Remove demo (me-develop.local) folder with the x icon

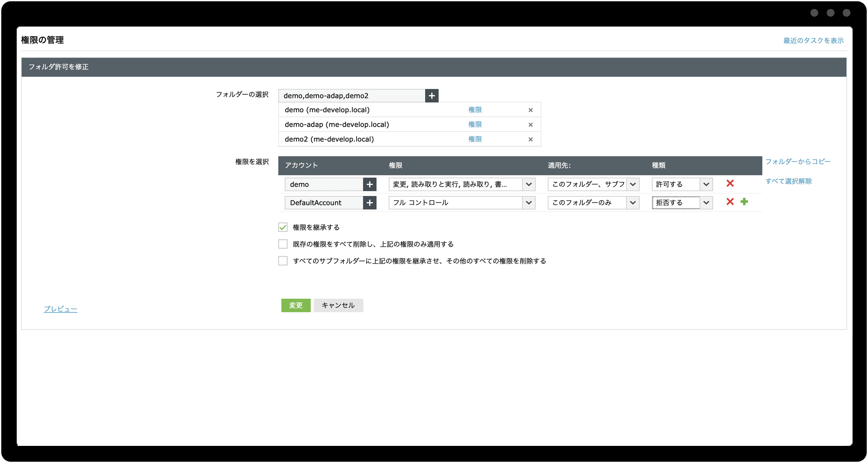[x=531, y=110]
